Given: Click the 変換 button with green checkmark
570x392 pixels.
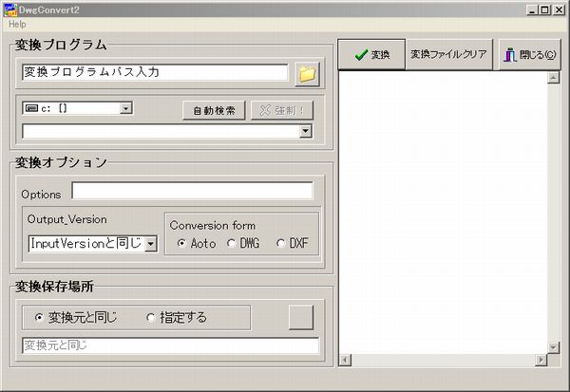Looking at the screenshot, I should (371, 55).
